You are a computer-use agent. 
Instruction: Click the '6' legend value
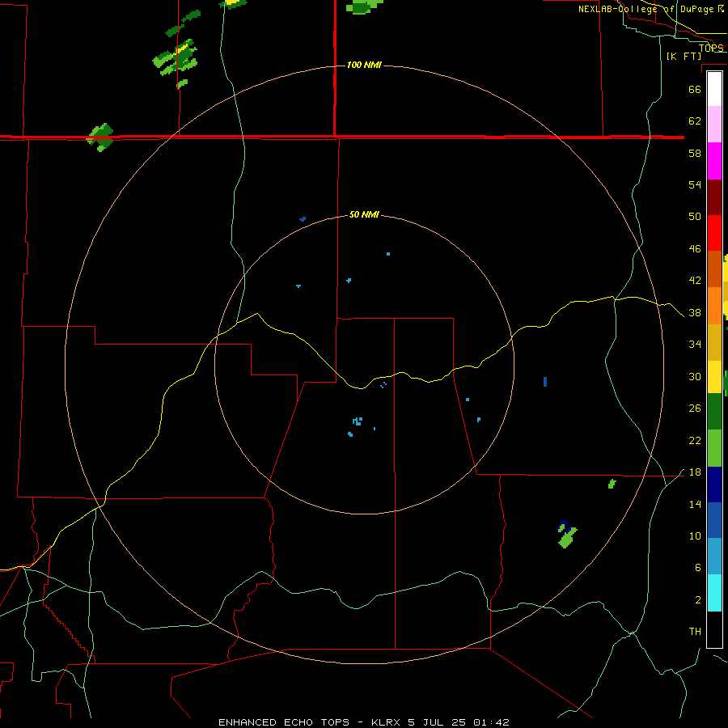(698, 568)
